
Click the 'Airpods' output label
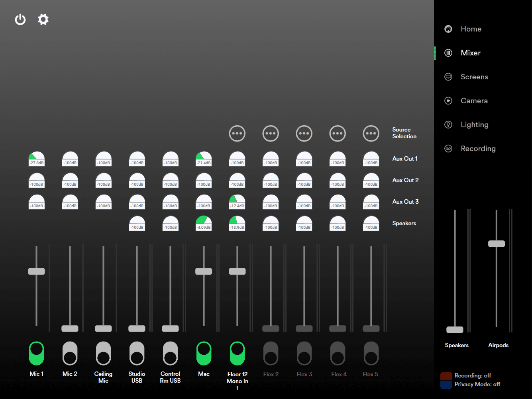499,345
